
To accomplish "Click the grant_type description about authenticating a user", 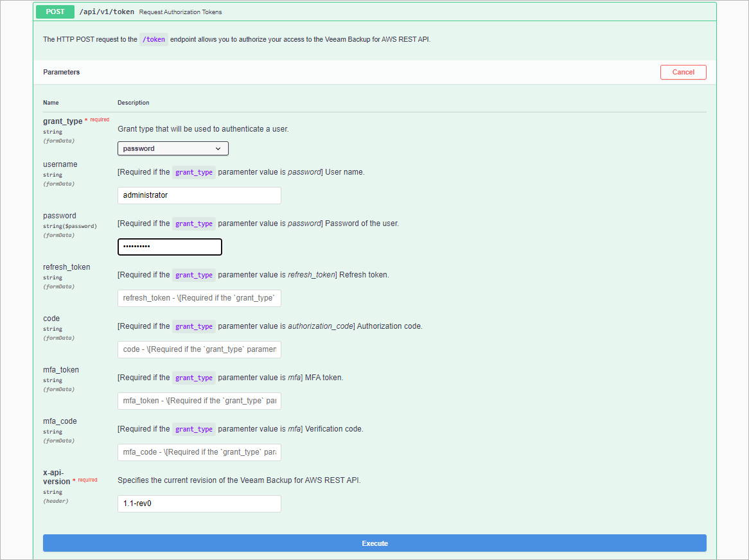I will (203, 129).
